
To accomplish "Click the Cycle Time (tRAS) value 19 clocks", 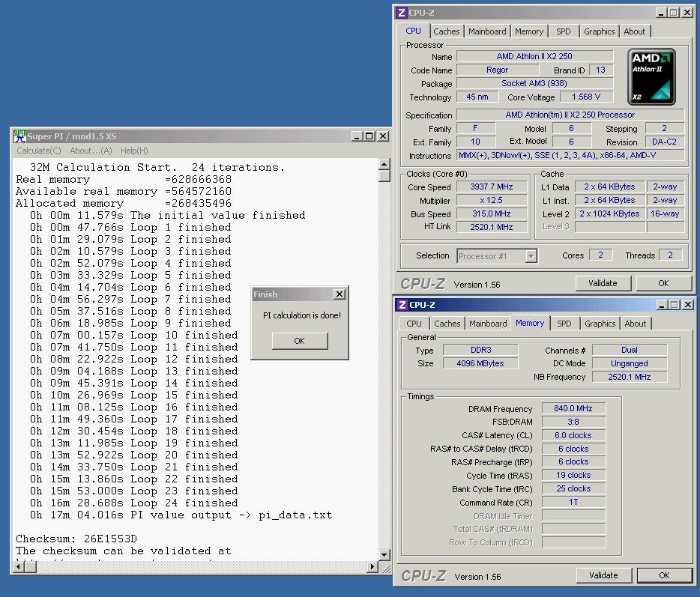I will click(x=573, y=475).
